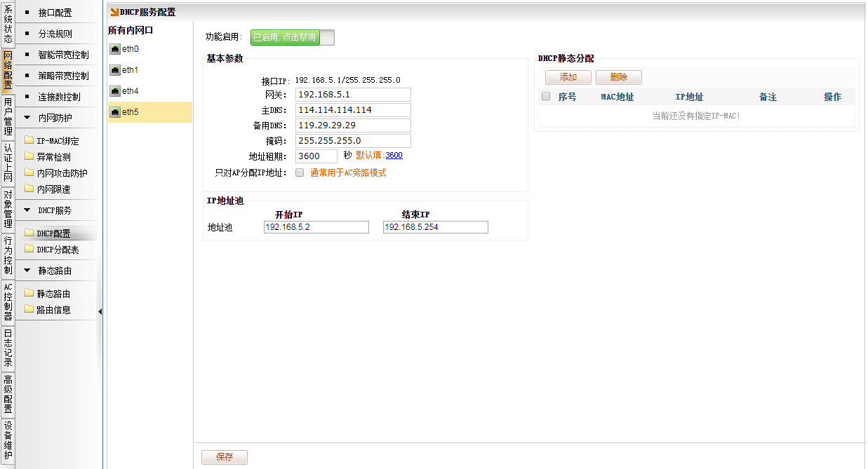The height and width of the screenshot is (469, 868).
Task: Open IP-MAC绑定 page
Action: coord(58,141)
